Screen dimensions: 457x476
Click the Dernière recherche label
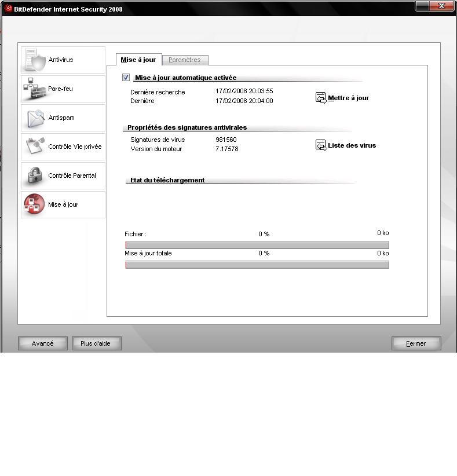click(x=158, y=92)
